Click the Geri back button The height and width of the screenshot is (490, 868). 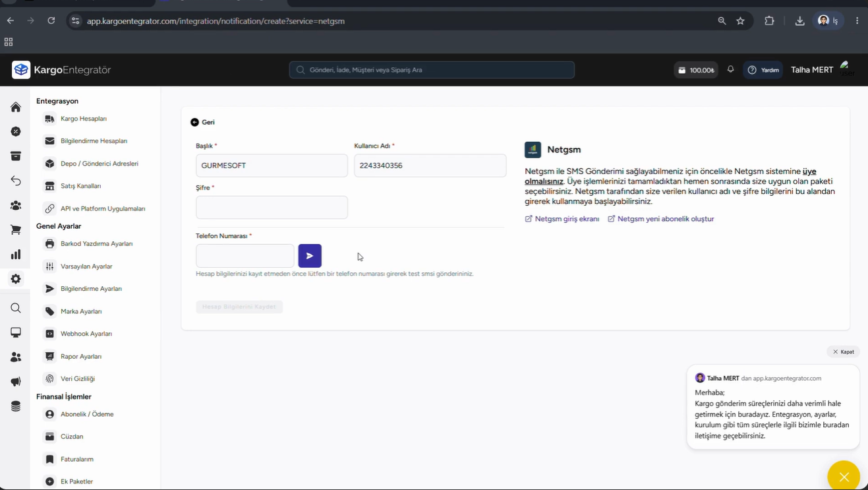[x=202, y=122]
